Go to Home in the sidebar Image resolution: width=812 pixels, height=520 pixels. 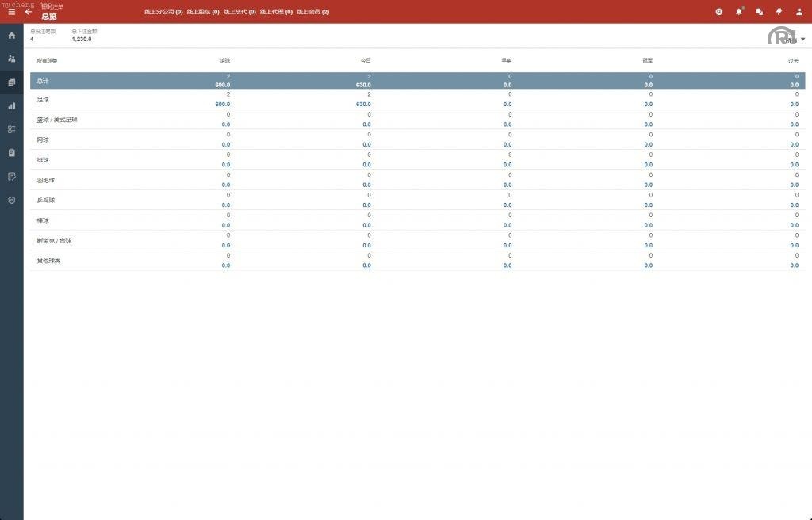11,36
